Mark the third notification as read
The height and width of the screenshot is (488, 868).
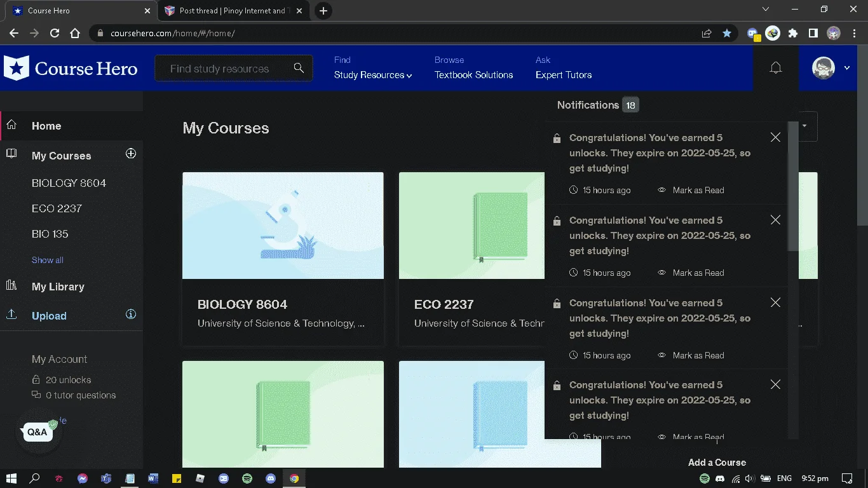tap(691, 355)
